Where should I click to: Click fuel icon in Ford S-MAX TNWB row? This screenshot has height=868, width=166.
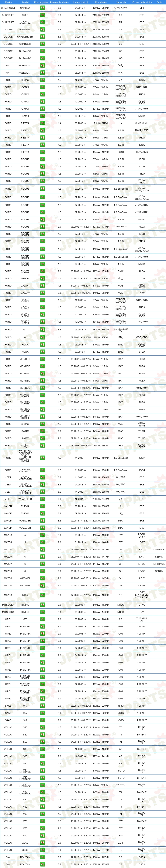coord(42,438)
